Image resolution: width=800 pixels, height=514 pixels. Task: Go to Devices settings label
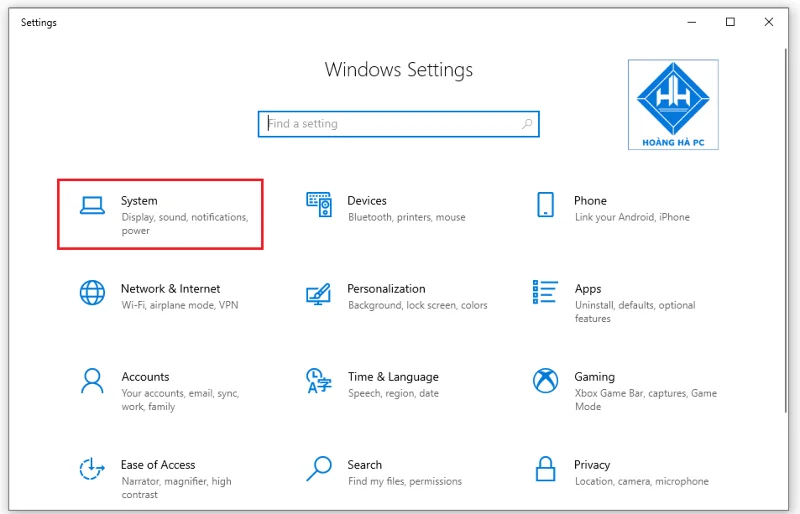367,201
